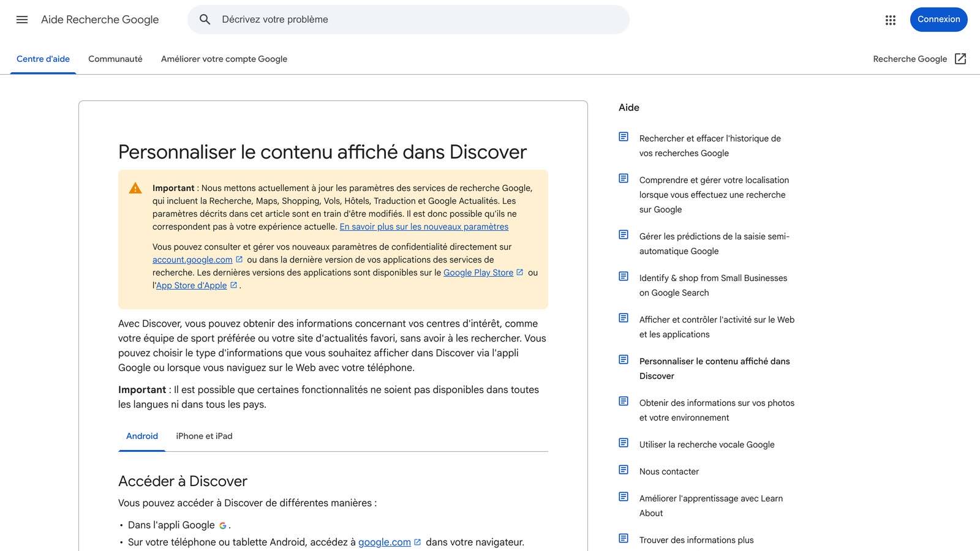Click the Aide sidebar heading
The image size is (980, 551).
(629, 108)
